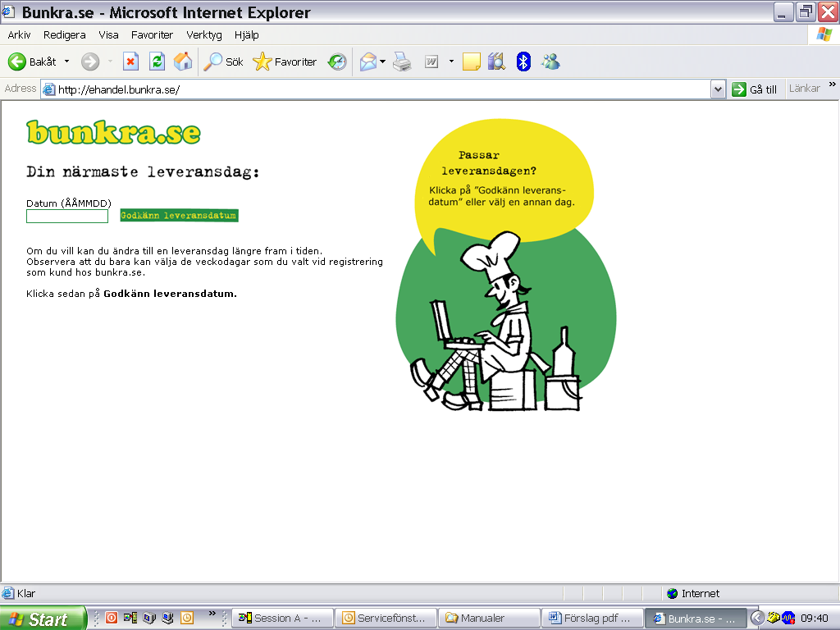
Task: Open Session A taskbar button
Action: pyautogui.click(x=283, y=619)
